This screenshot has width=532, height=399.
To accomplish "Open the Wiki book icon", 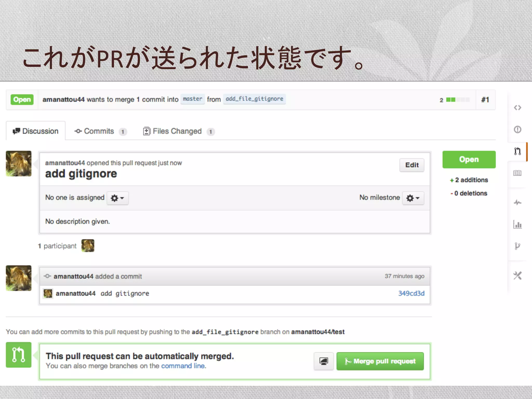I will pyautogui.click(x=517, y=173).
